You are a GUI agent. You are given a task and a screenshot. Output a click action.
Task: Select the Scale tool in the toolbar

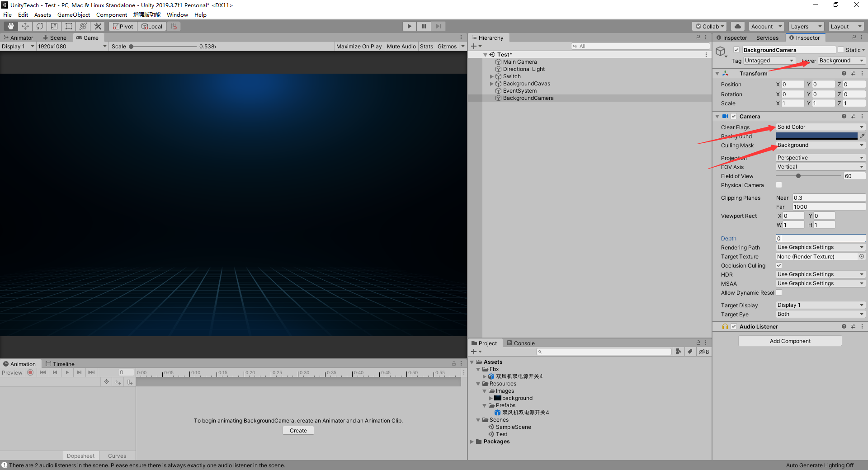click(x=54, y=26)
